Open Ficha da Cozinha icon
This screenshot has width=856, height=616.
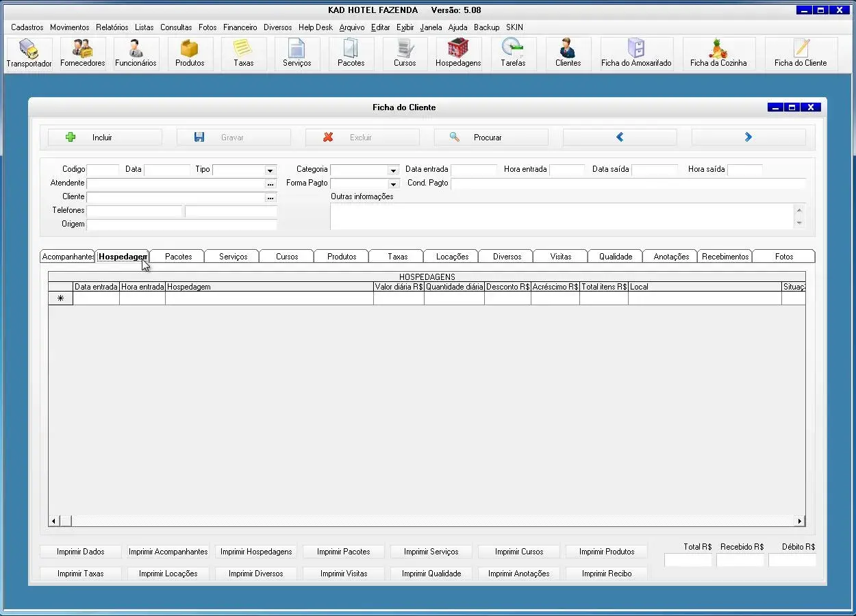718,53
